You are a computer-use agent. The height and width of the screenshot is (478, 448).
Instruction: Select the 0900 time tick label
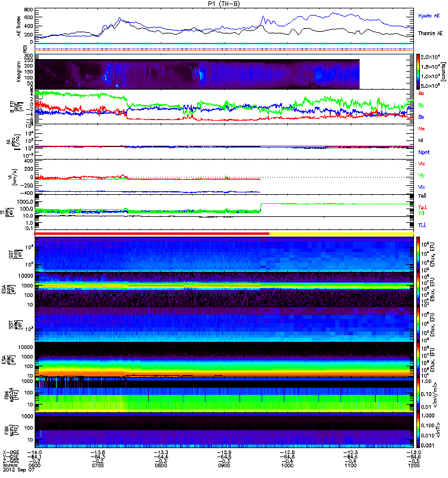point(224,465)
